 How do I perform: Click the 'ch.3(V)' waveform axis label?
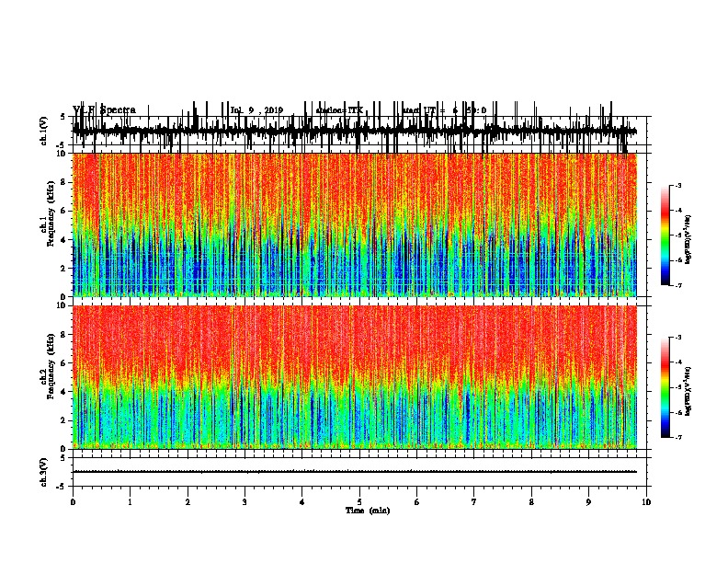(x=44, y=472)
